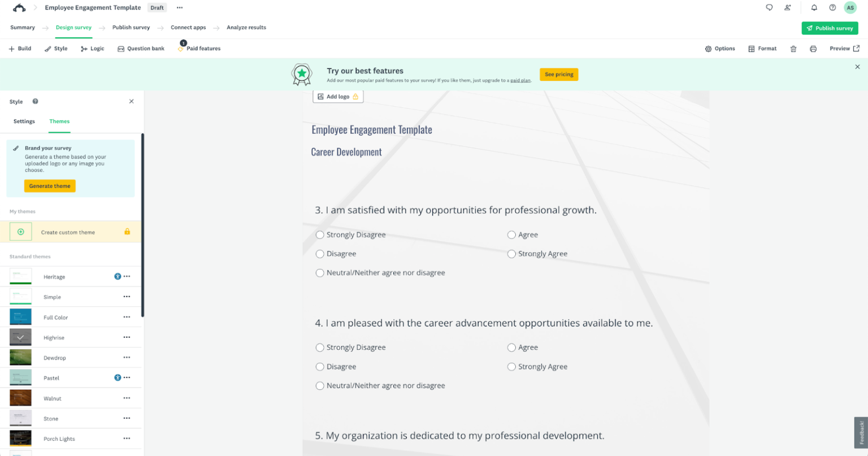Open the more options ellipsis beside Draft
The image size is (868, 456).
click(180, 7)
